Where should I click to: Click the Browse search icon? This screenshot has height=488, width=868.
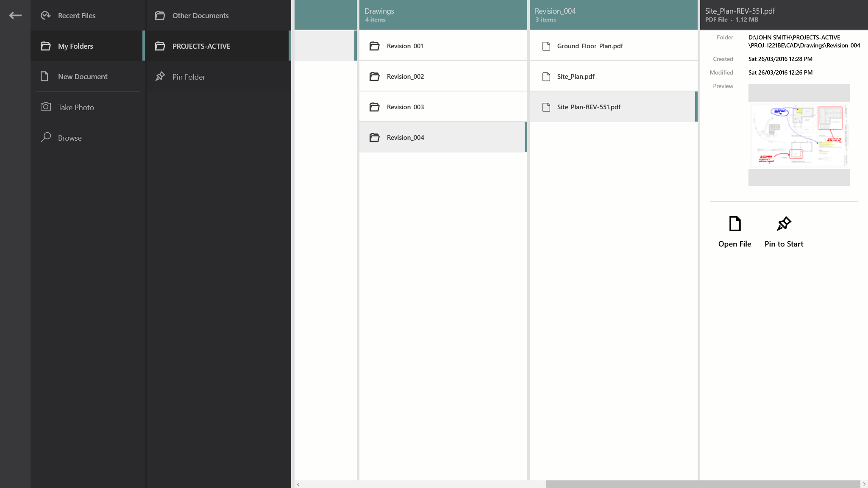(46, 137)
